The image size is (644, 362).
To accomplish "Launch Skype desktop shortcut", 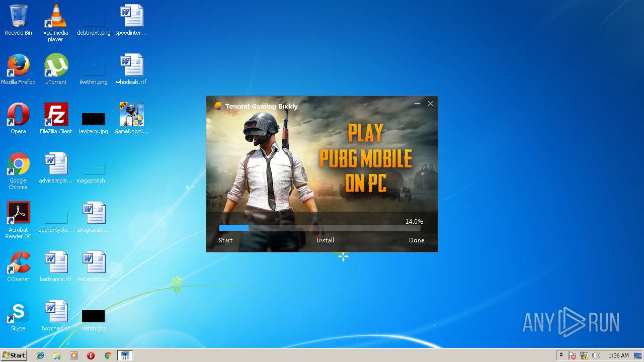I will [x=18, y=316].
